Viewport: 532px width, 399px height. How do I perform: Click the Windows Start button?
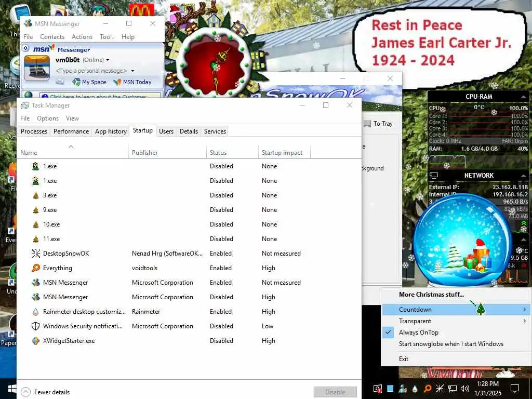click(12, 389)
